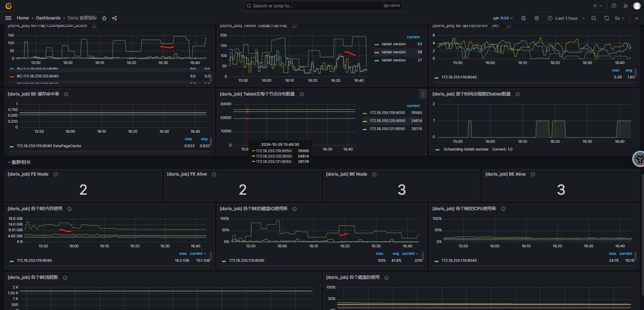The image size is (644, 310).
Task: Show info for 各个BE的磁盘IO使用率 panel
Action: click(294, 209)
